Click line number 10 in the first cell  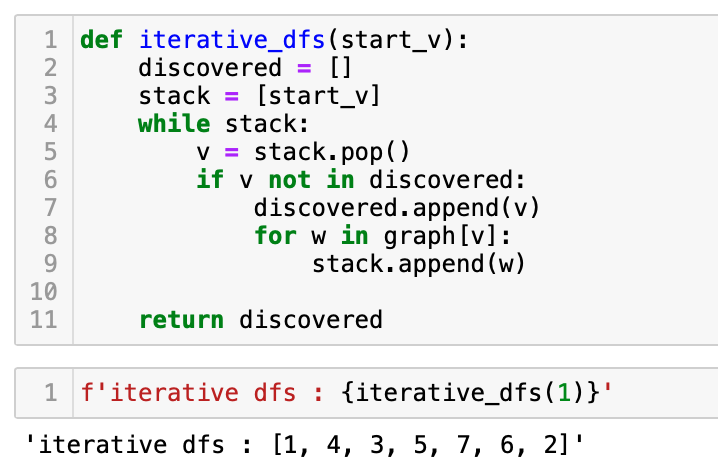coord(44,292)
